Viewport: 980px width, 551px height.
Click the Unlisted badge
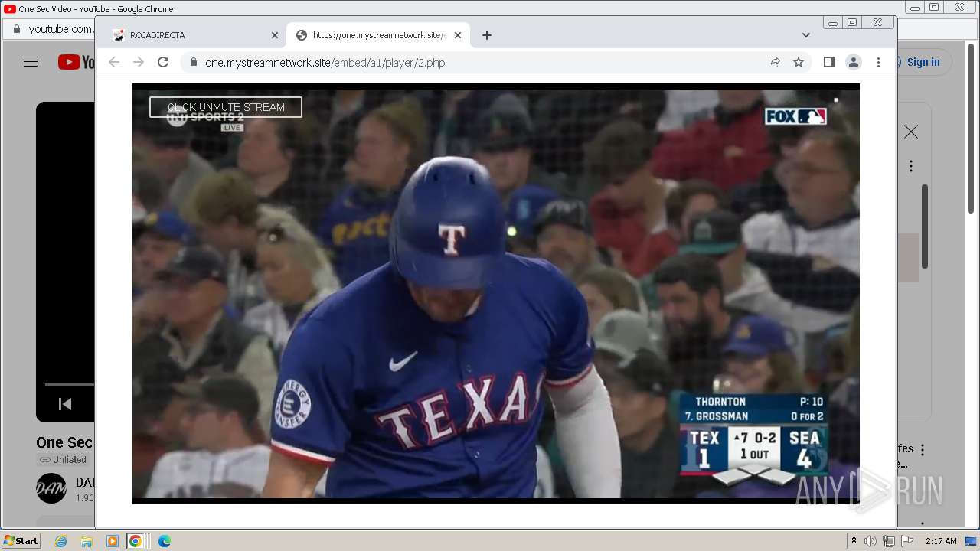click(63, 460)
